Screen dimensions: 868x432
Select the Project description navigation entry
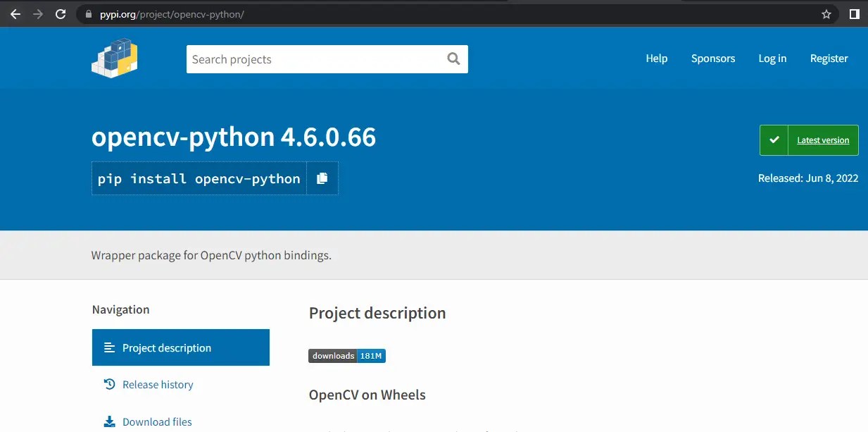click(166, 347)
